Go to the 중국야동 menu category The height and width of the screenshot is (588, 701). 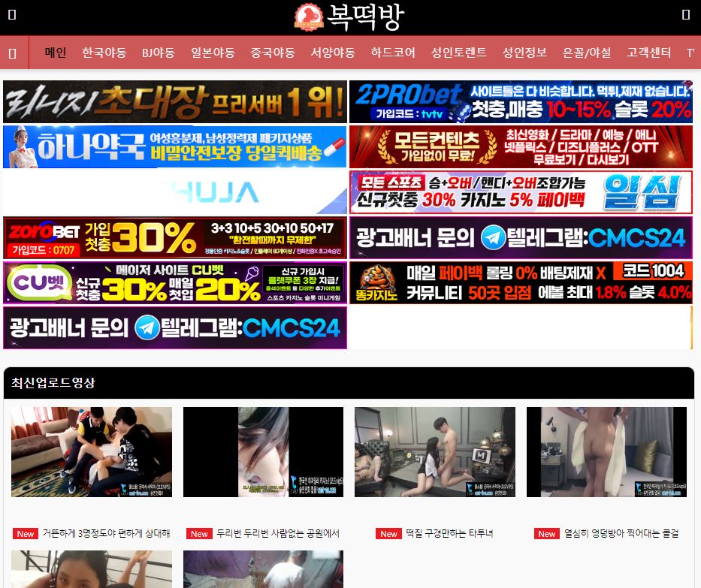coord(273,53)
